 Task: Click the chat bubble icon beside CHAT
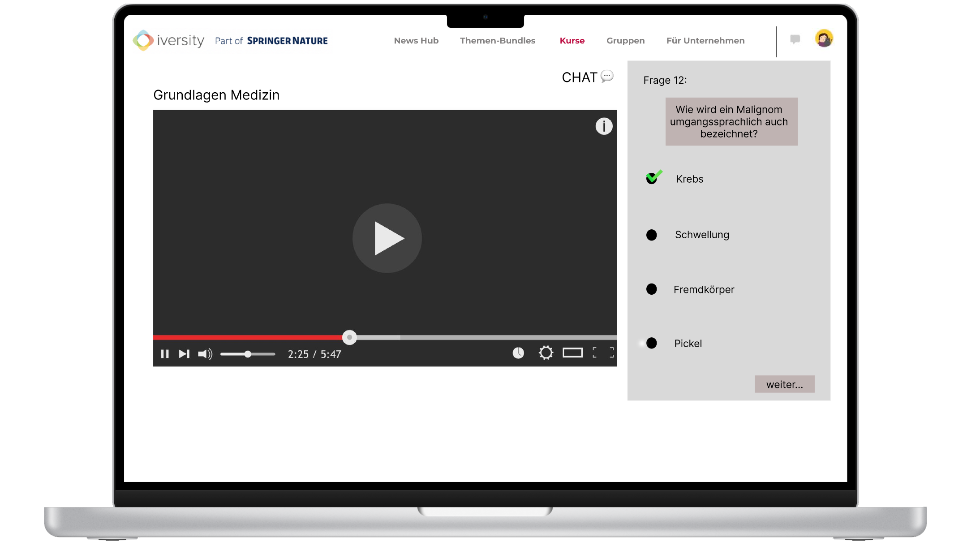coord(607,76)
